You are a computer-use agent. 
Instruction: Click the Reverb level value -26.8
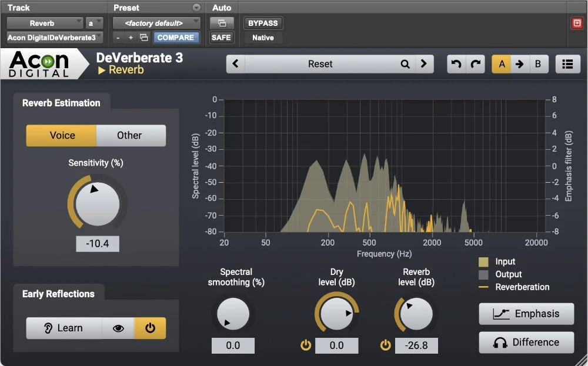click(x=416, y=345)
